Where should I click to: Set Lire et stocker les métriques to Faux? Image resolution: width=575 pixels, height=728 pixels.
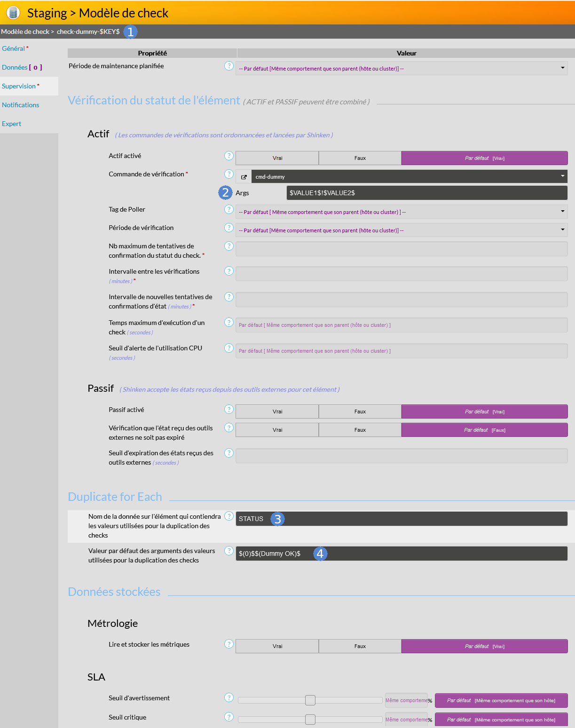coord(360,646)
